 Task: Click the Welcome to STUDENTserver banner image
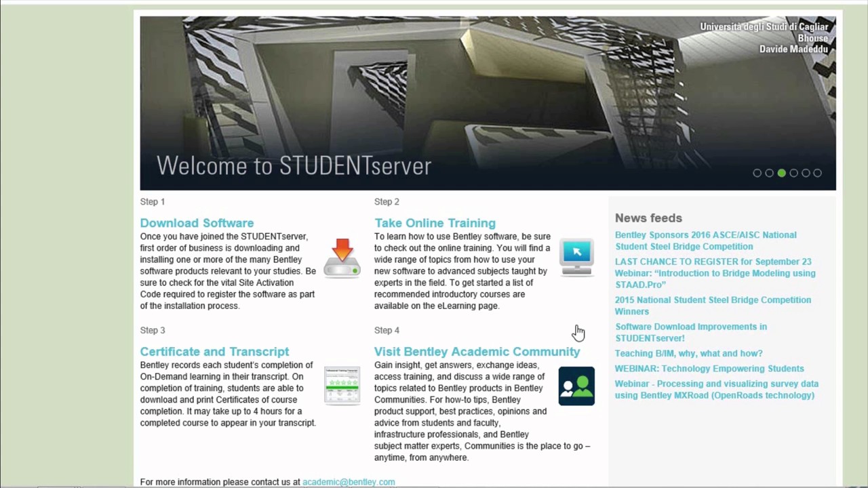pyautogui.click(x=488, y=103)
